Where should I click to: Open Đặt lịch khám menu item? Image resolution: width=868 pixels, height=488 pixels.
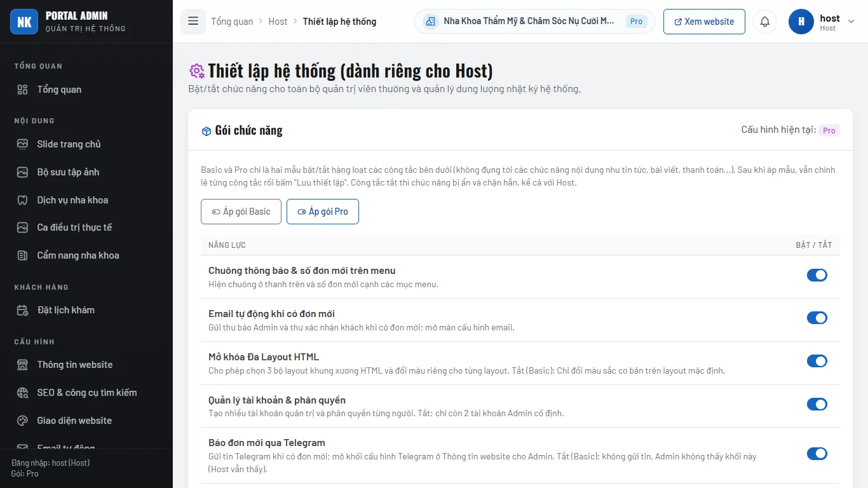click(x=86, y=310)
